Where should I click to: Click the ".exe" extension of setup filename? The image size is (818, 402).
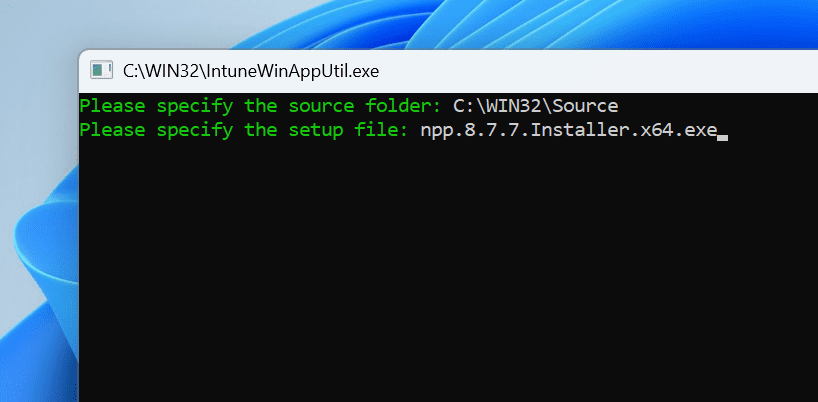point(696,130)
